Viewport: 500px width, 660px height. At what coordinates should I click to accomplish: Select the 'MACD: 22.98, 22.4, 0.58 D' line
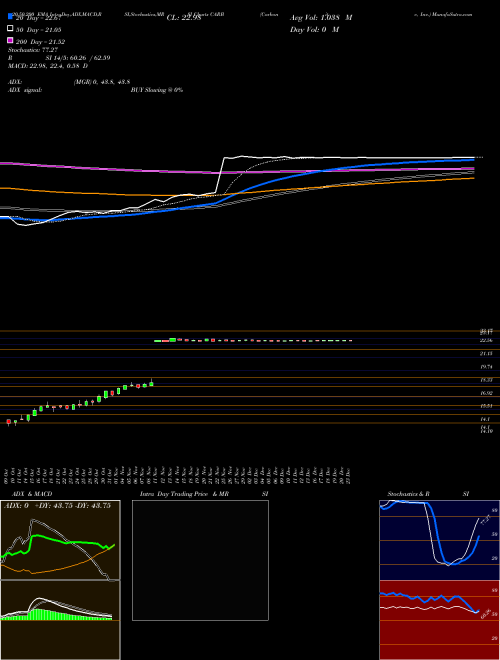(x=48, y=66)
